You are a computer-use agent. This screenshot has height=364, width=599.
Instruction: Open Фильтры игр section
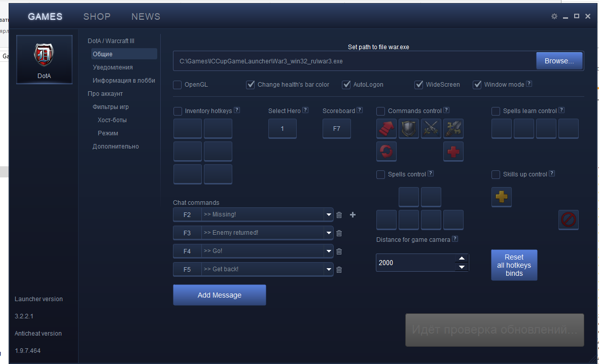(x=111, y=107)
